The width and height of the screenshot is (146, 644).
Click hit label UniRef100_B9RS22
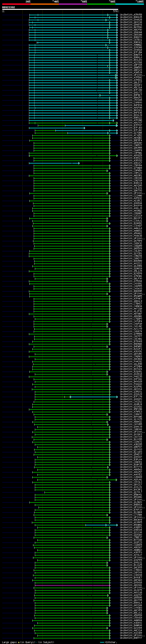[131, 118]
